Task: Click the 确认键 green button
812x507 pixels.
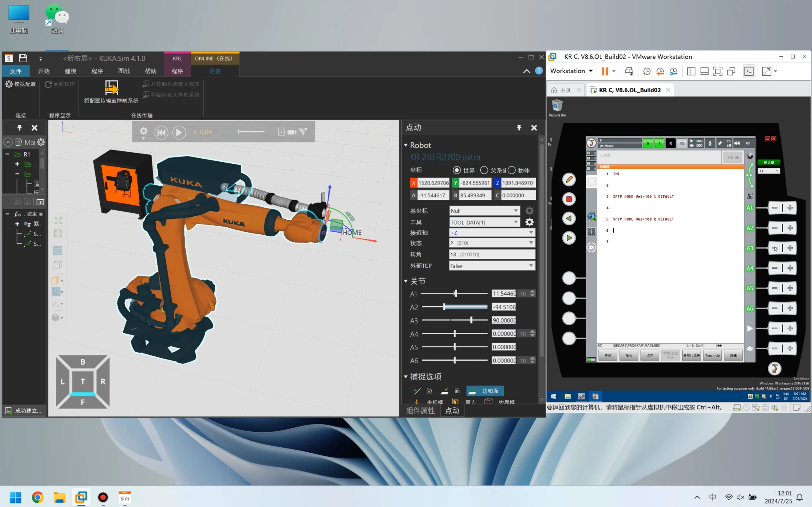Action: pos(769,163)
